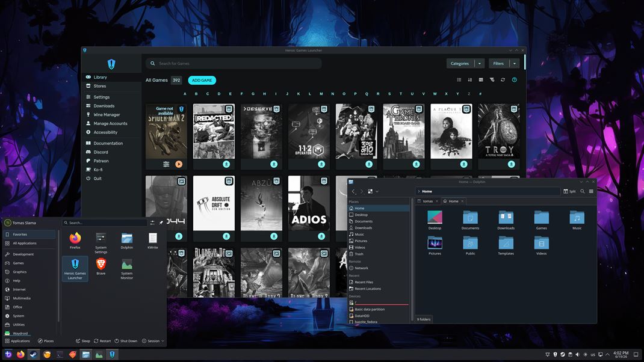Open Documentation link in Heroic
644x362 pixels.
[x=111, y=143]
